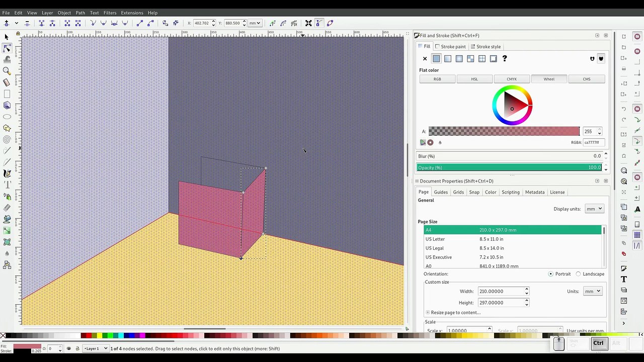Choose No paint for fill
The width and height of the screenshot is (644, 362).
425,59
